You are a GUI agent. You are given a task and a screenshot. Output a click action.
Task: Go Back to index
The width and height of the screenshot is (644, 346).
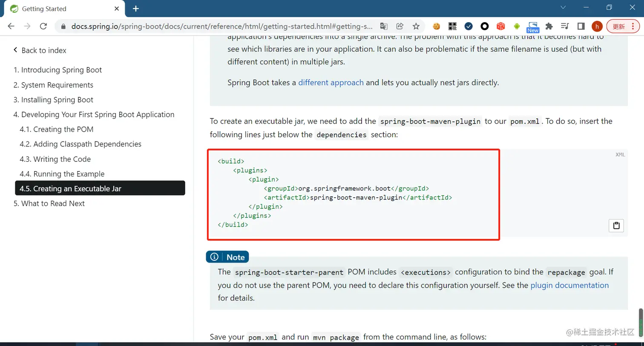click(x=40, y=50)
